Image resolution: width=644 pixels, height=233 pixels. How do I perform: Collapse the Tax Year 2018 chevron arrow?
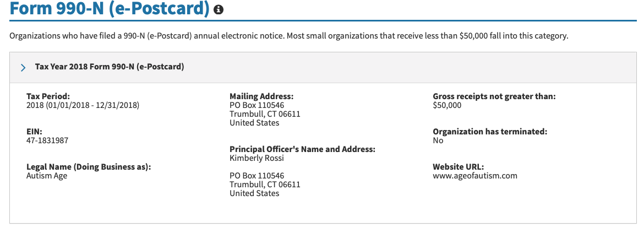pyautogui.click(x=23, y=67)
